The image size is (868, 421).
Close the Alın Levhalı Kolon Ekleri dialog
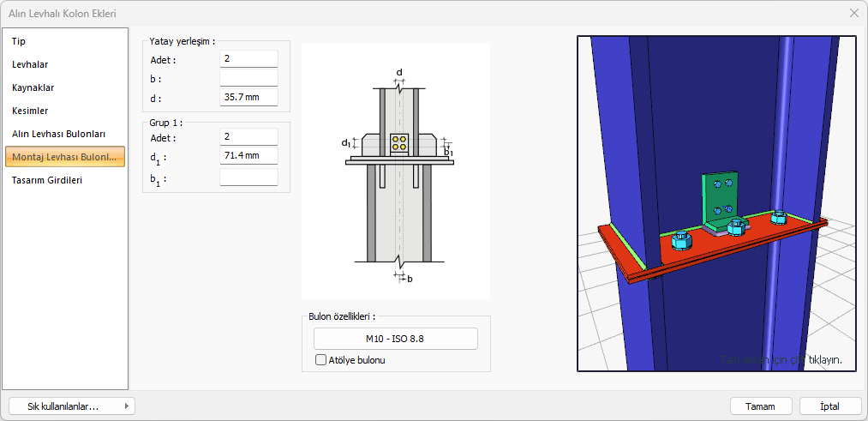pyautogui.click(x=853, y=13)
